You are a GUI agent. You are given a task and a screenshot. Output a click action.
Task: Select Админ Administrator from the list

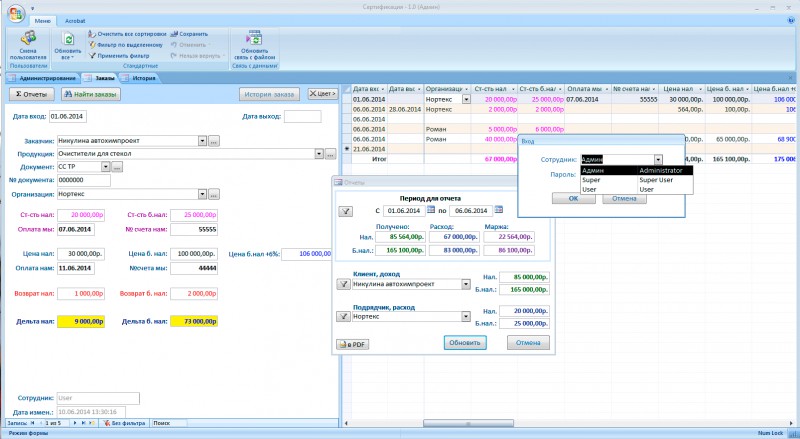pyautogui.click(x=637, y=170)
